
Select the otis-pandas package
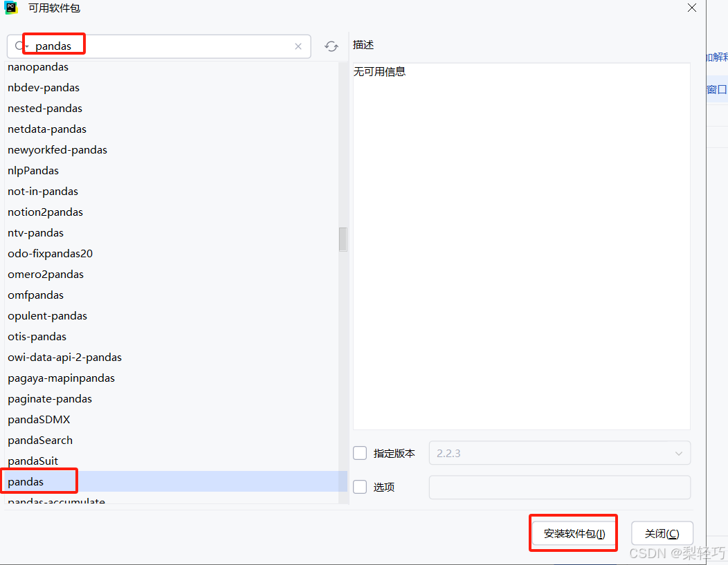click(172, 337)
